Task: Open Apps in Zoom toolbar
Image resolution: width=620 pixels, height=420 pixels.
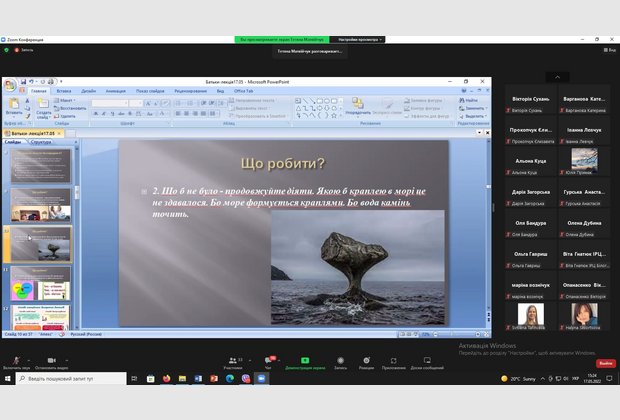Action: click(393, 360)
